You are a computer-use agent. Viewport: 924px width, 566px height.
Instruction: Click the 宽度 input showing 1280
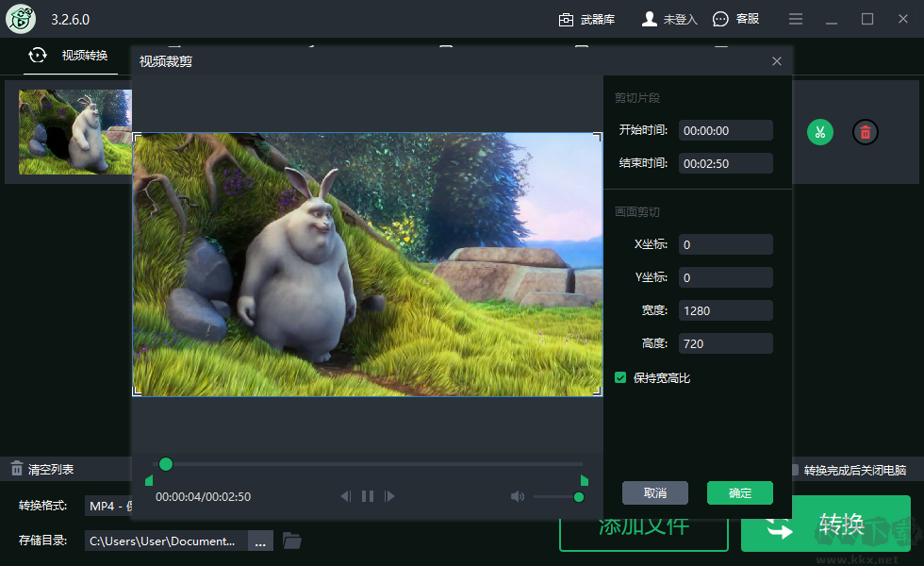725,310
